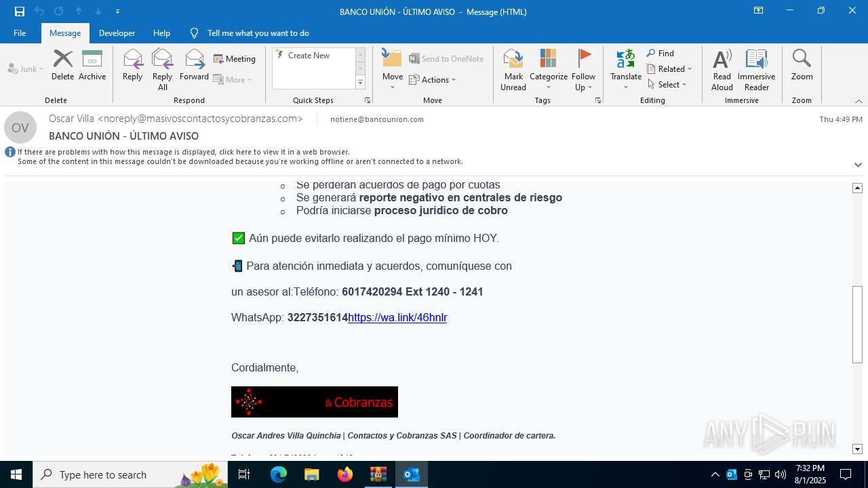Click scrollbar down arrow in message body
The image size is (868, 488).
click(858, 449)
